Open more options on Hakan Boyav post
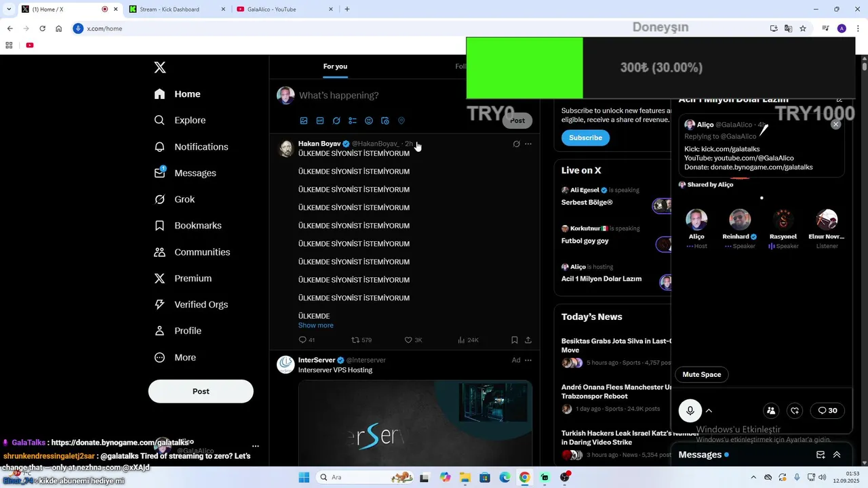Screen dimensions: 868x488 528,144
